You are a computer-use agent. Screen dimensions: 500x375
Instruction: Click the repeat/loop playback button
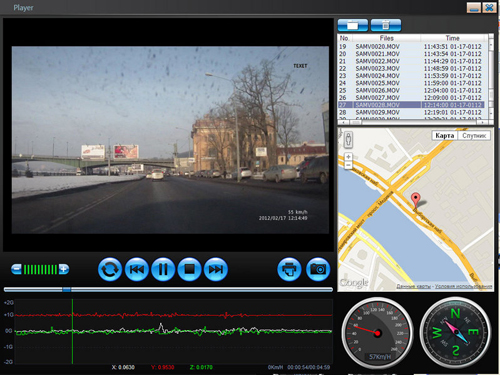click(x=110, y=269)
